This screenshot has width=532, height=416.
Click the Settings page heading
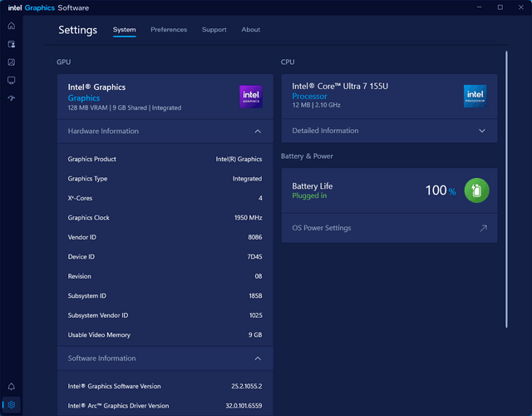coord(77,30)
